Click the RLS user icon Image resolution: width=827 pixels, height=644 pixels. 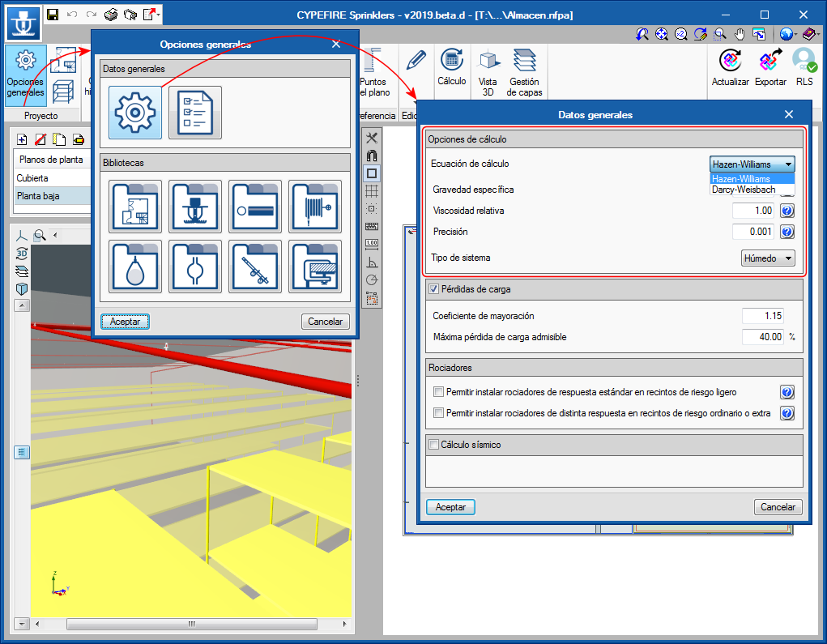pos(804,67)
